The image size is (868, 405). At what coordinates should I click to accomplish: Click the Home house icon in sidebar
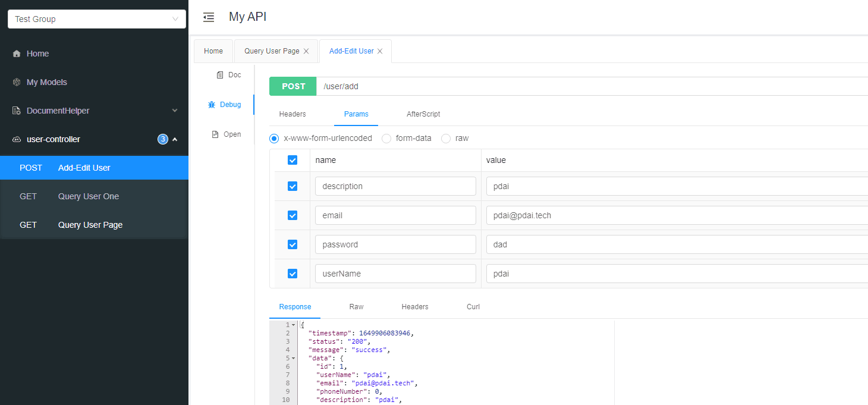tap(17, 54)
